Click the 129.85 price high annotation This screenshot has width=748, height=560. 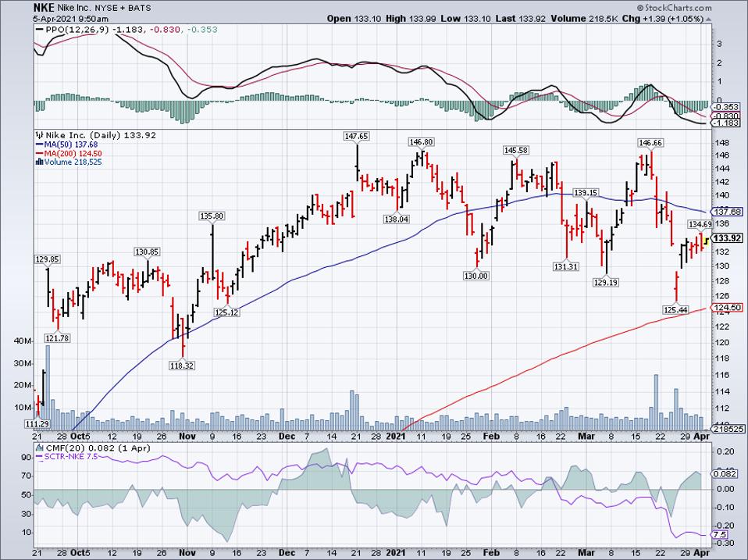pos(47,259)
